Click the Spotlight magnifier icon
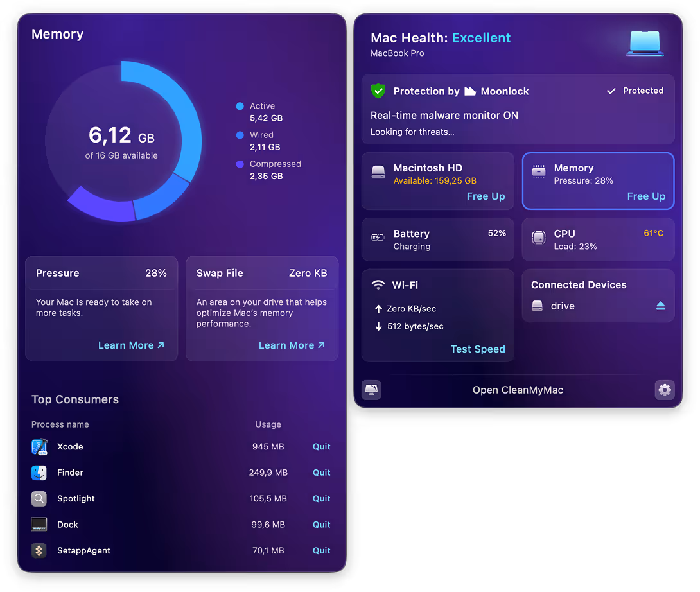700x592 pixels. [39, 498]
